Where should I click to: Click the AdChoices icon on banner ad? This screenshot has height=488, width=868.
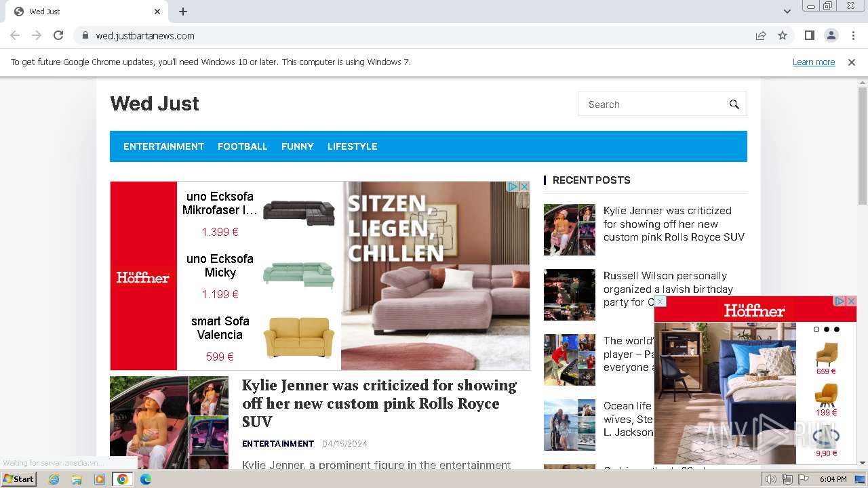point(513,186)
